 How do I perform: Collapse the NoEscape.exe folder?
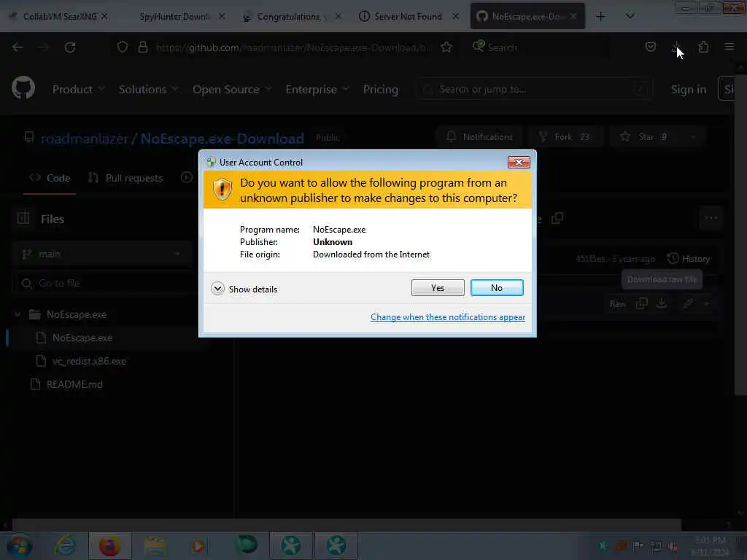click(x=18, y=314)
